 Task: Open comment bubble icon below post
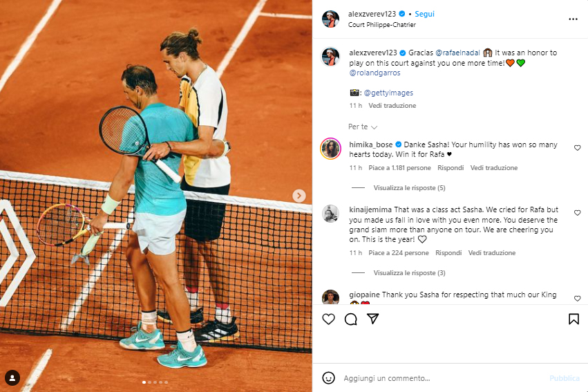tap(350, 319)
